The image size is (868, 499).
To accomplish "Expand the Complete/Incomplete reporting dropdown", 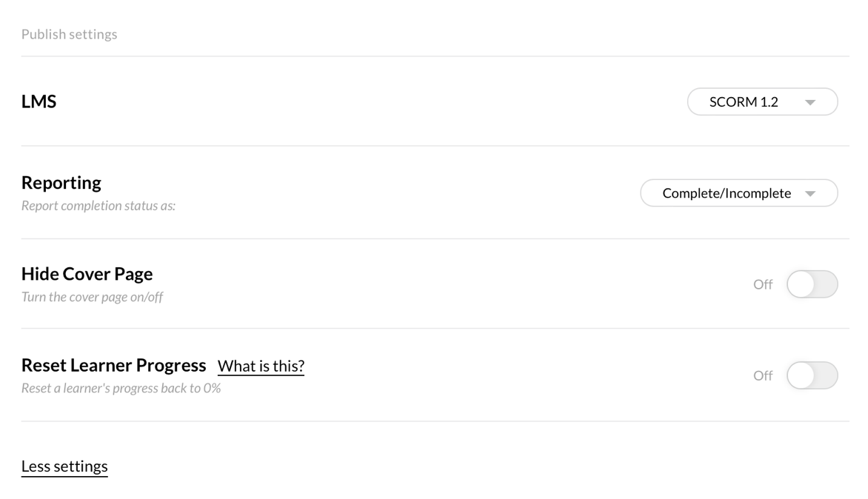I will tap(738, 192).
